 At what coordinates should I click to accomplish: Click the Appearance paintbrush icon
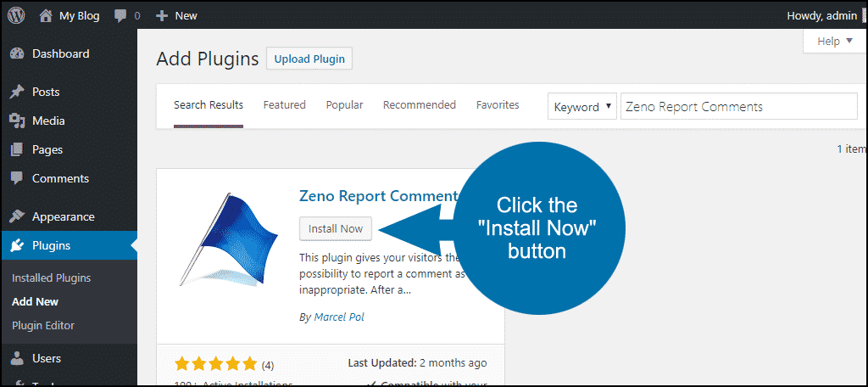[18, 216]
